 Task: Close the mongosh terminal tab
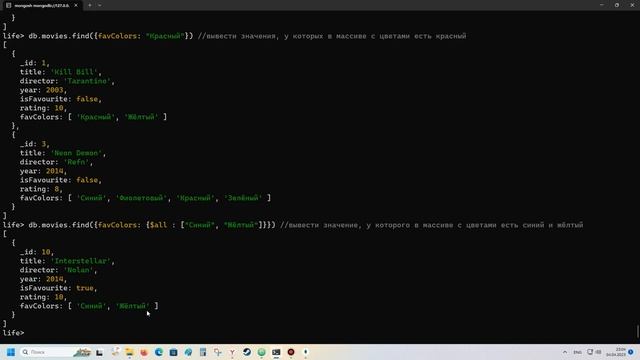[x=76, y=5]
